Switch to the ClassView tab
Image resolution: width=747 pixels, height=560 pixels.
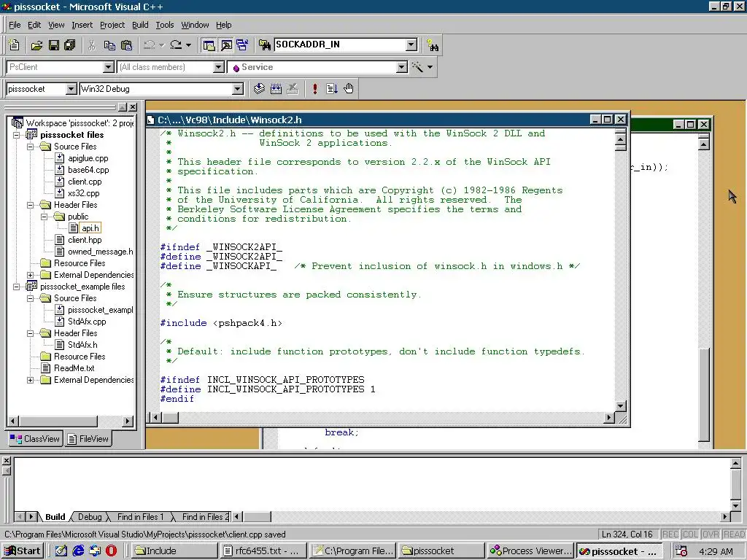point(35,438)
